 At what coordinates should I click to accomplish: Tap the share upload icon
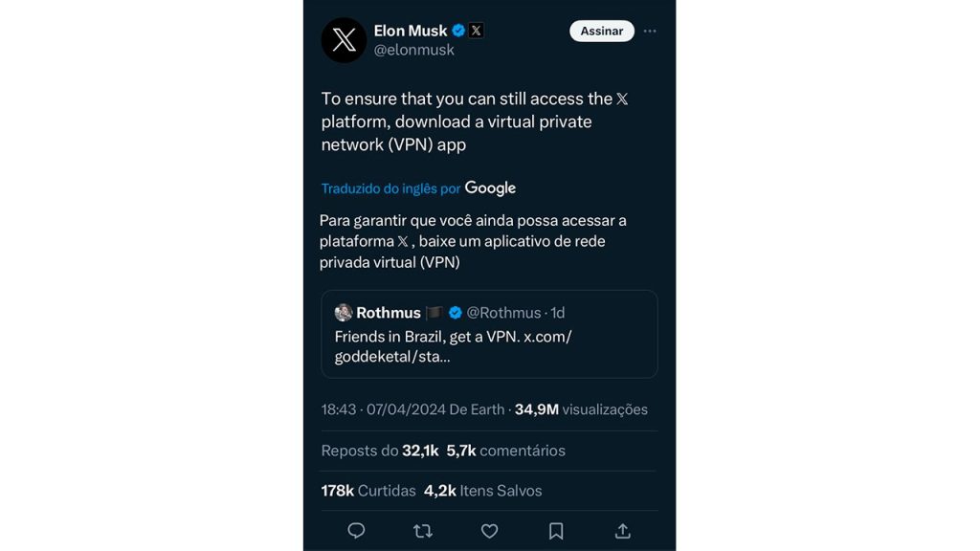[x=622, y=531]
